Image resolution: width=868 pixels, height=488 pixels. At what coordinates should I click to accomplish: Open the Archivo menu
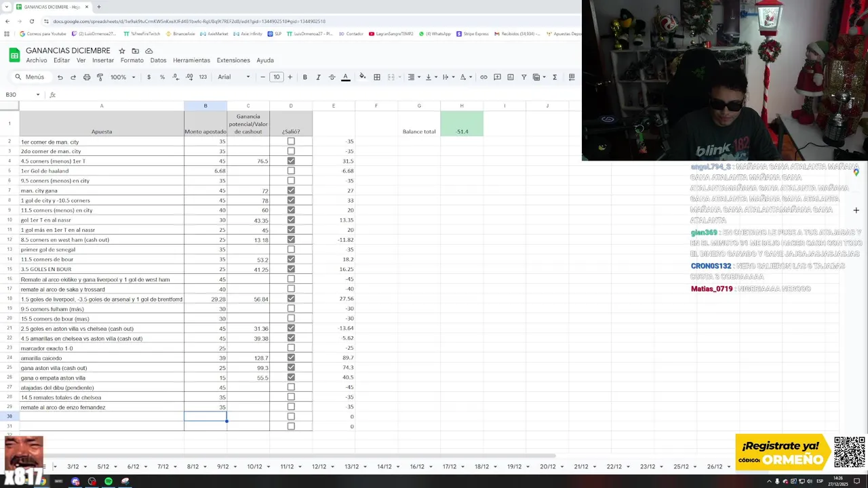pos(37,60)
